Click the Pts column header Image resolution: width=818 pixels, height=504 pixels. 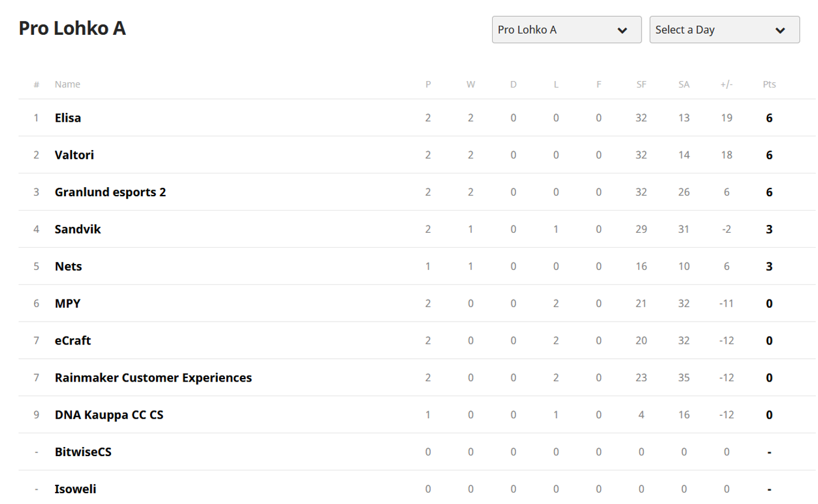pos(769,85)
